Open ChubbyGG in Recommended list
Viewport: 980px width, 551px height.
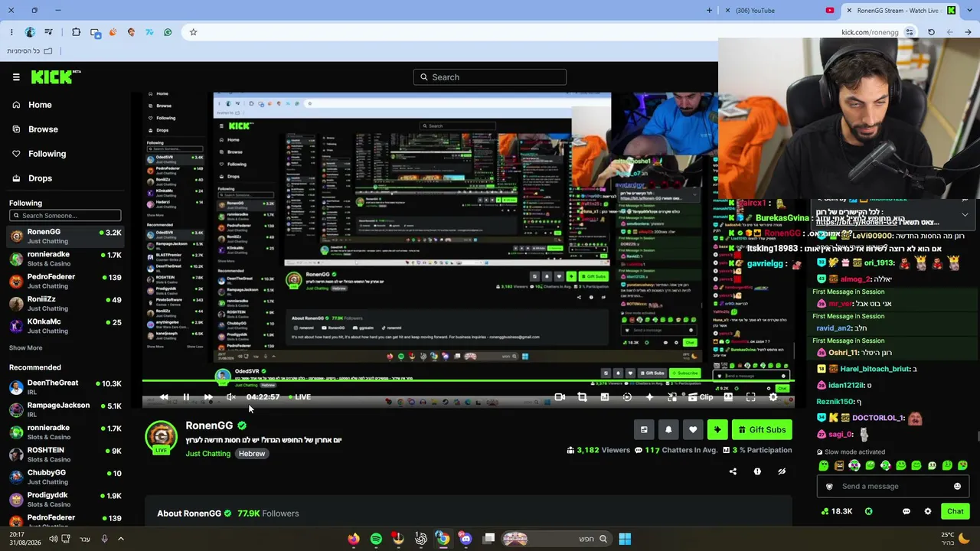[65, 477]
